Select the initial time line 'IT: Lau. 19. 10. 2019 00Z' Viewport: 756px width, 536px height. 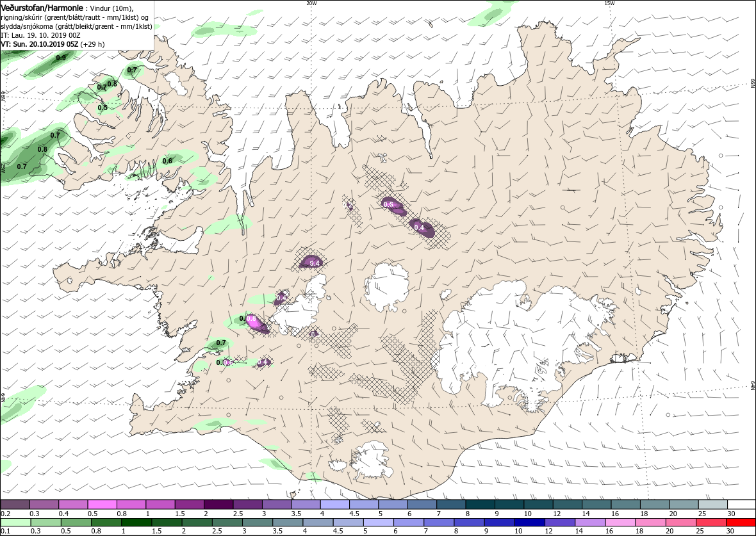42,35
